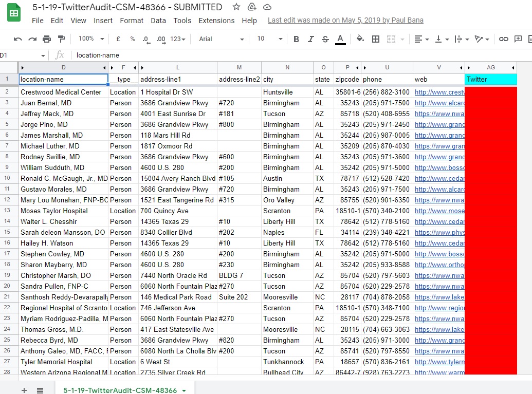Select the cyan Twitter header cell
This screenshot has height=394, width=532.
point(490,80)
